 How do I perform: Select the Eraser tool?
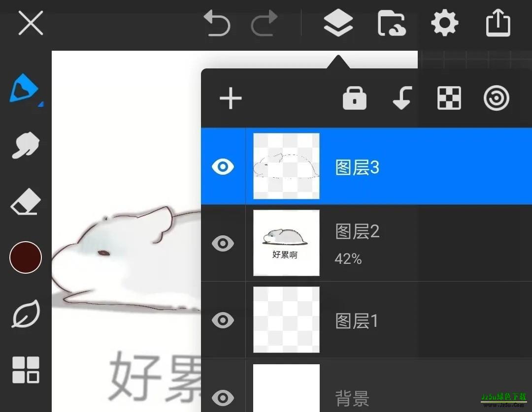point(25,202)
